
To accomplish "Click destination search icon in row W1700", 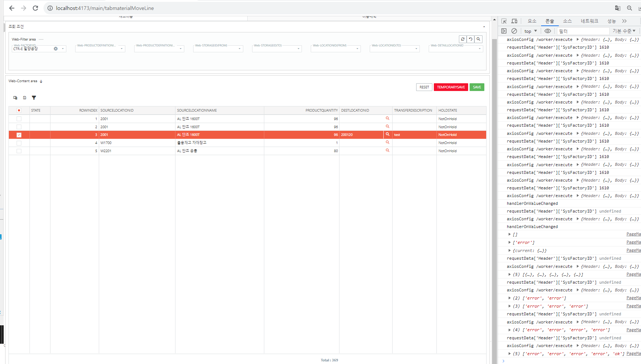I will tap(387, 142).
